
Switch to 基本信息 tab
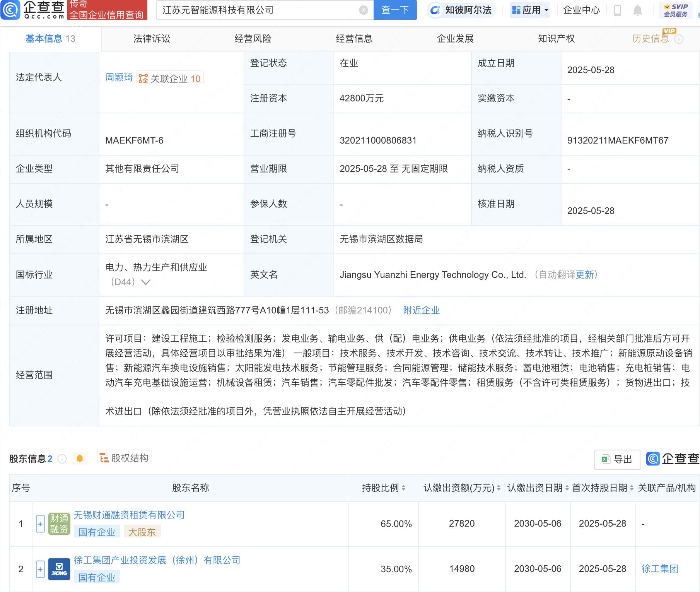[x=50, y=39]
